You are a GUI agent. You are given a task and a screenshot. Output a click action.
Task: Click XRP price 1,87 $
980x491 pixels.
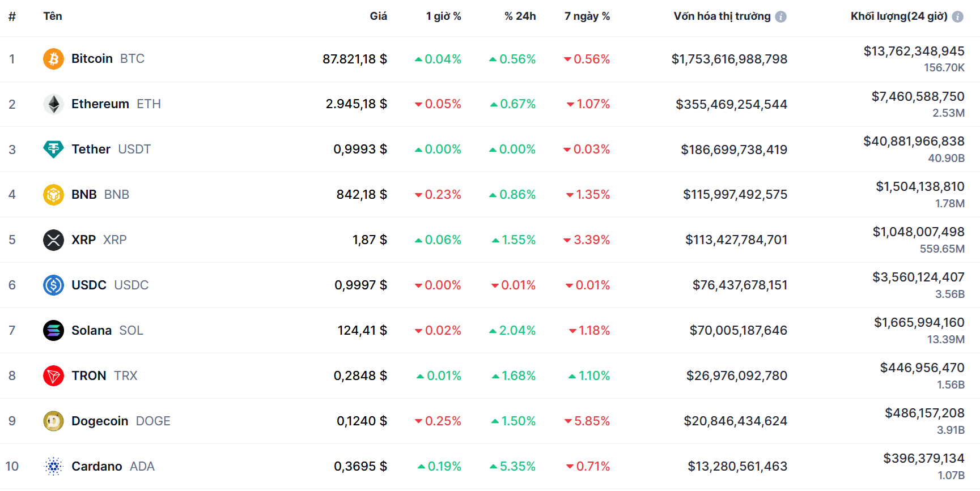click(370, 240)
